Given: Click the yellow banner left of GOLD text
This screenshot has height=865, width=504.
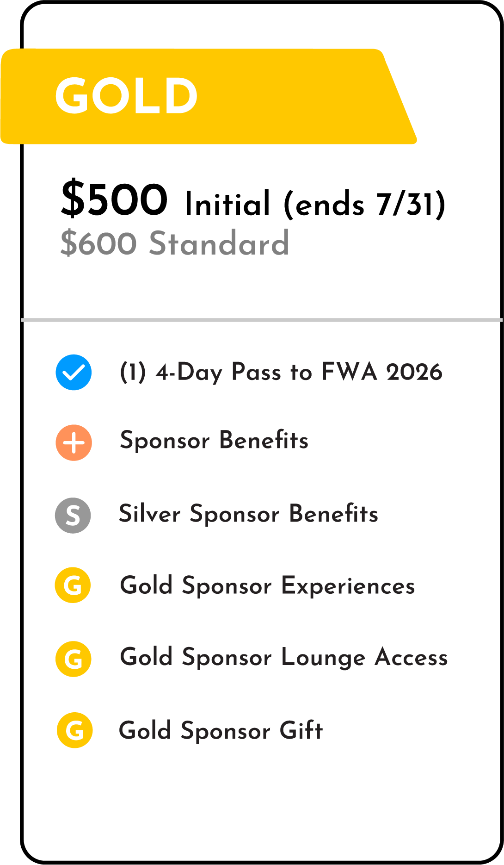Looking at the screenshot, I should coord(28,96).
